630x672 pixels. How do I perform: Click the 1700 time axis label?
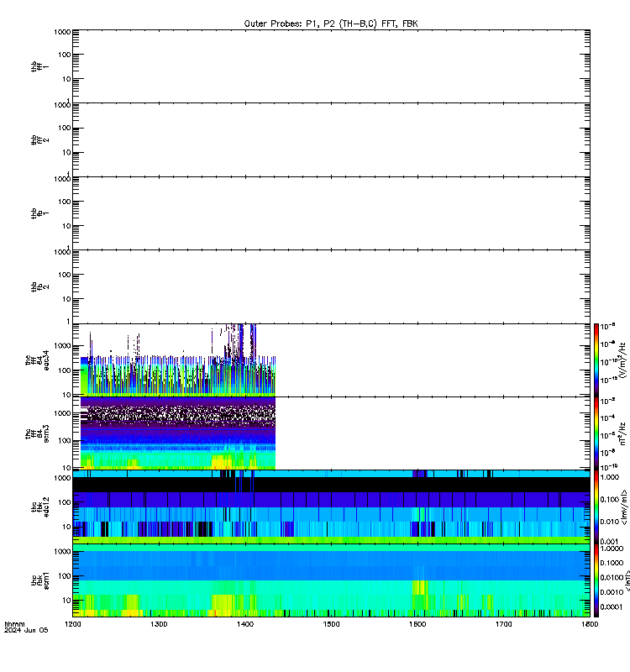(503, 624)
